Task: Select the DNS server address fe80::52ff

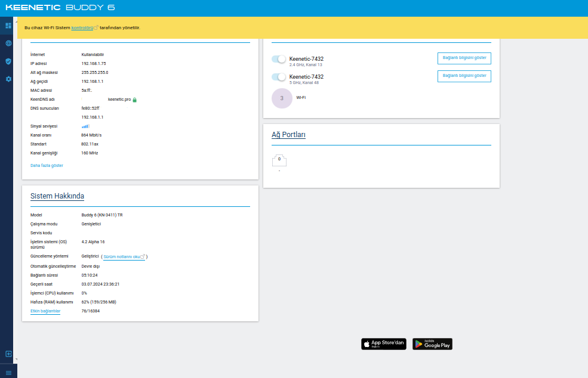Action: click(x=90, y=109)
